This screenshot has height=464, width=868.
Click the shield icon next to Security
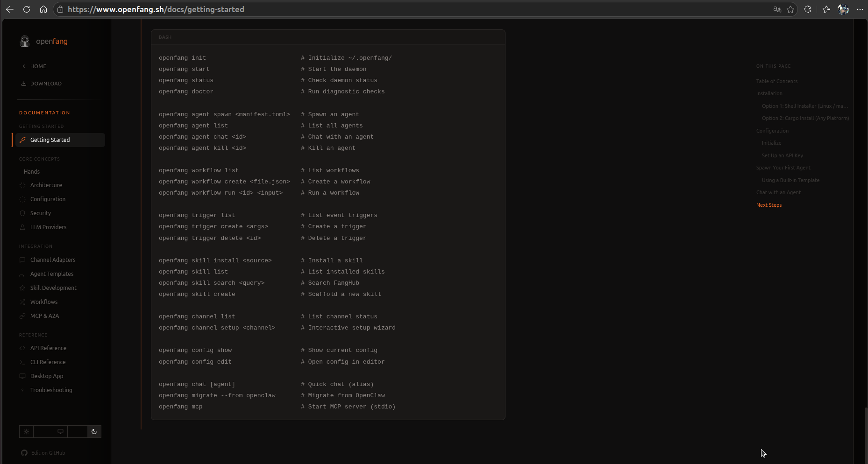[22, 213]
